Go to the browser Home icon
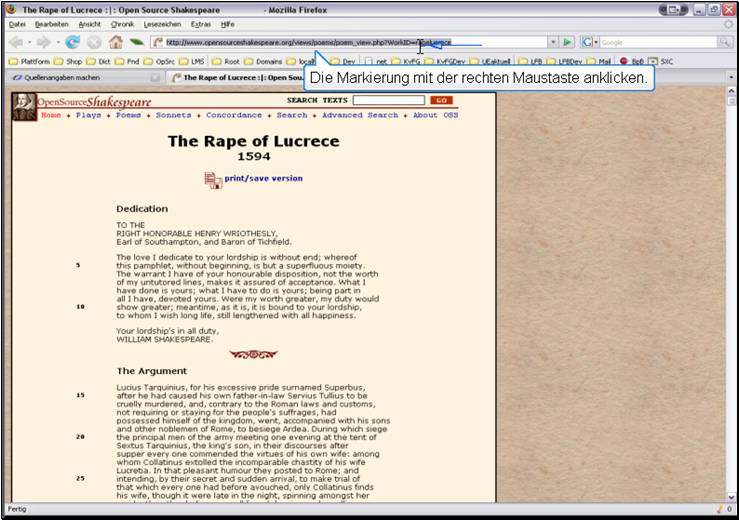This screenshot has height=520, width=739. (x=116, y=42)
